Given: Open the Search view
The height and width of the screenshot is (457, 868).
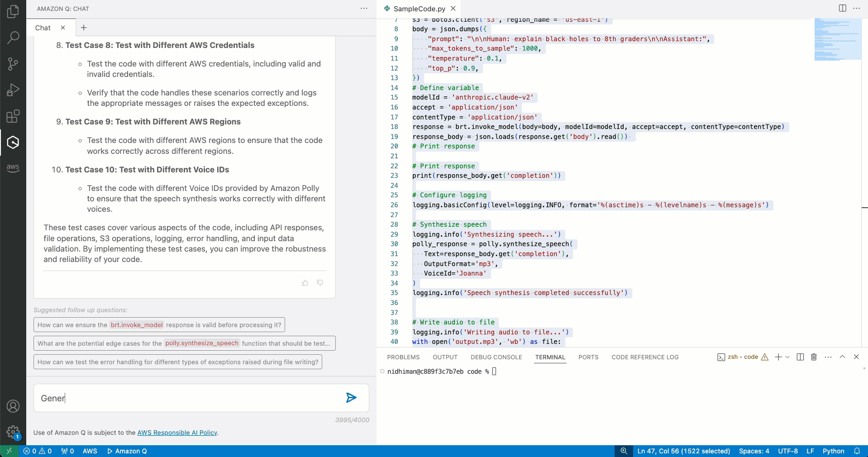Looking at the screenshot, I should [13, 38].
